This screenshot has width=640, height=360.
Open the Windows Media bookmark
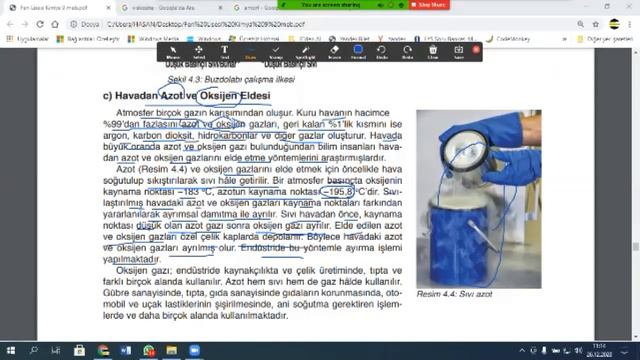pos(153,39)
